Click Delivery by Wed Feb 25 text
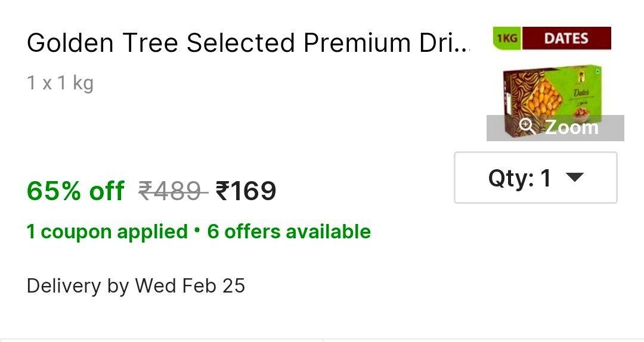Screen dimensions: 644x342 pyautogui.click(x=136, y=286)
